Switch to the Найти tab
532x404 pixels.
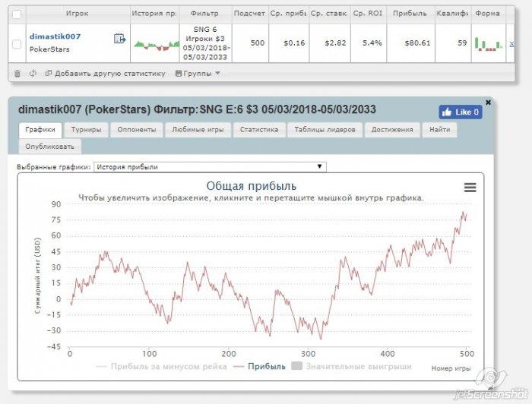[440, 130]
